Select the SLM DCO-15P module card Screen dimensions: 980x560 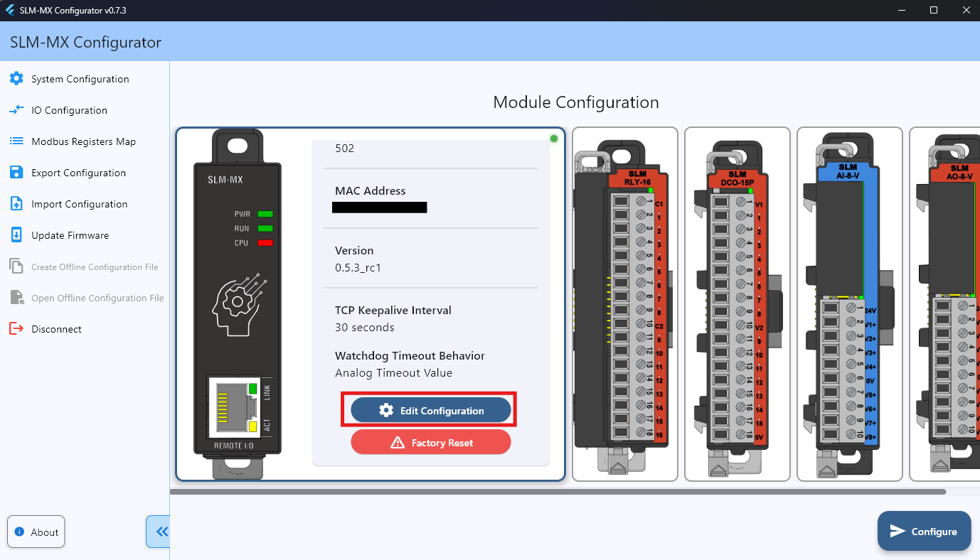[x=737, y=303]
